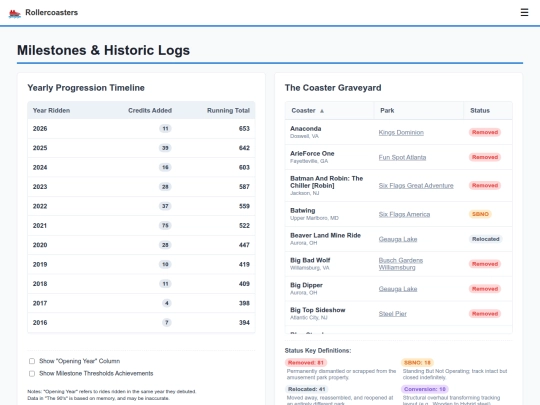Click Yearly Progression Timeline heading
Image resolution: width=540 pixels, height=405 pixels.
click(86, 88)
